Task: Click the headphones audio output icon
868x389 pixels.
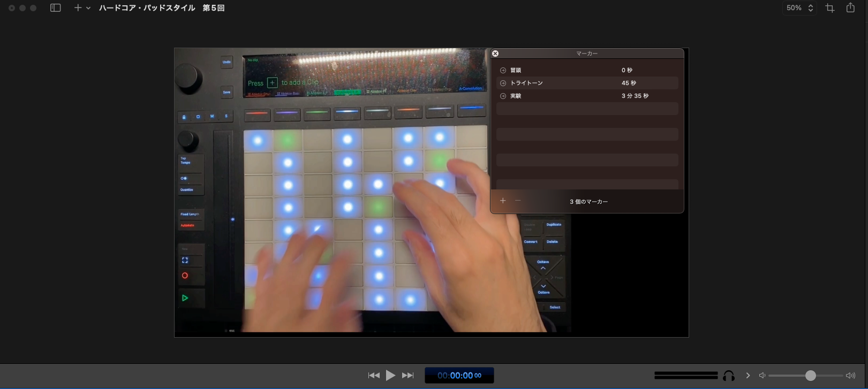Action: pos(729,376)
